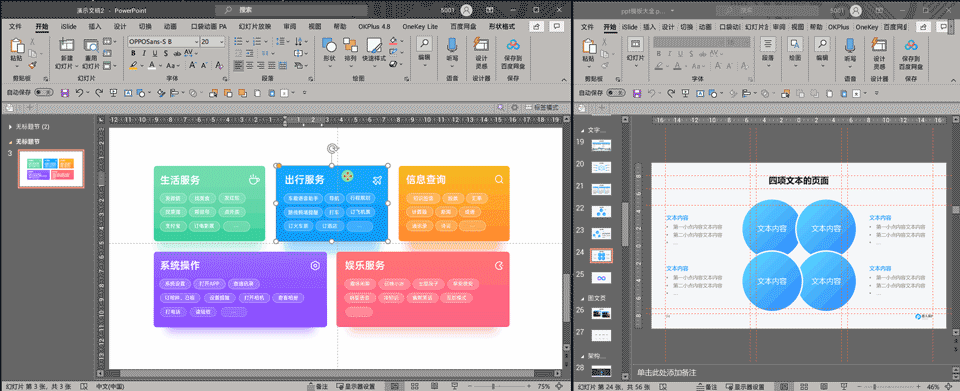Click the Arrange icon in left window

click(350, 45)
